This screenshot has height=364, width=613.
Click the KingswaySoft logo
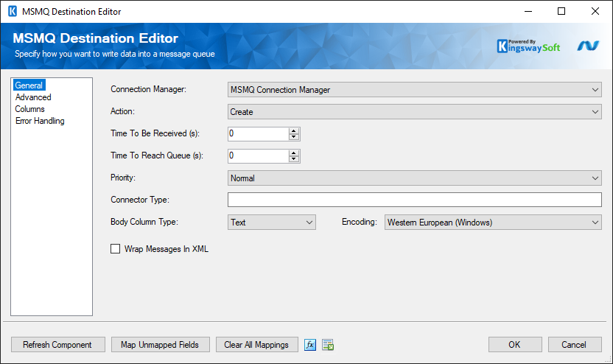(x=528, y=46)
